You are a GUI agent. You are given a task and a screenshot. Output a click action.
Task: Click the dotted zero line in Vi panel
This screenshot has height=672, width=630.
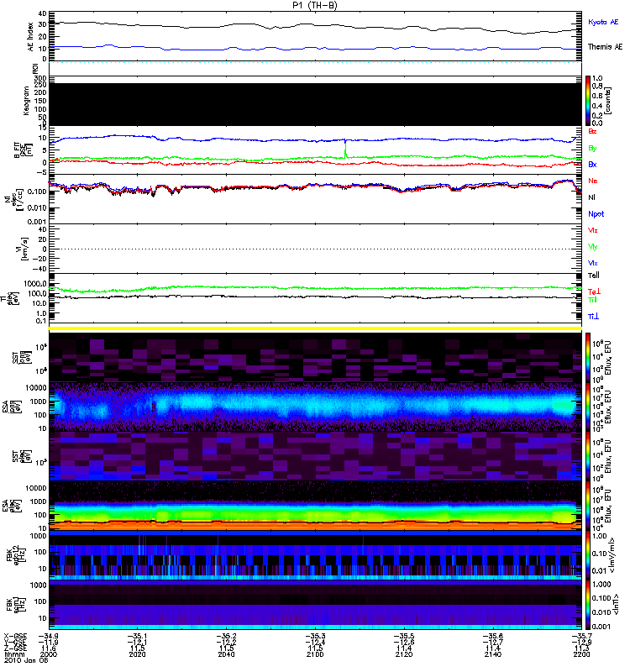point(315,249)
